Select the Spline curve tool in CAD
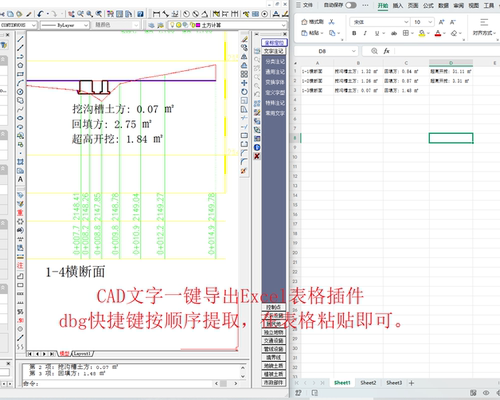Viewport: 500px width, 400px height. point(20,109)
